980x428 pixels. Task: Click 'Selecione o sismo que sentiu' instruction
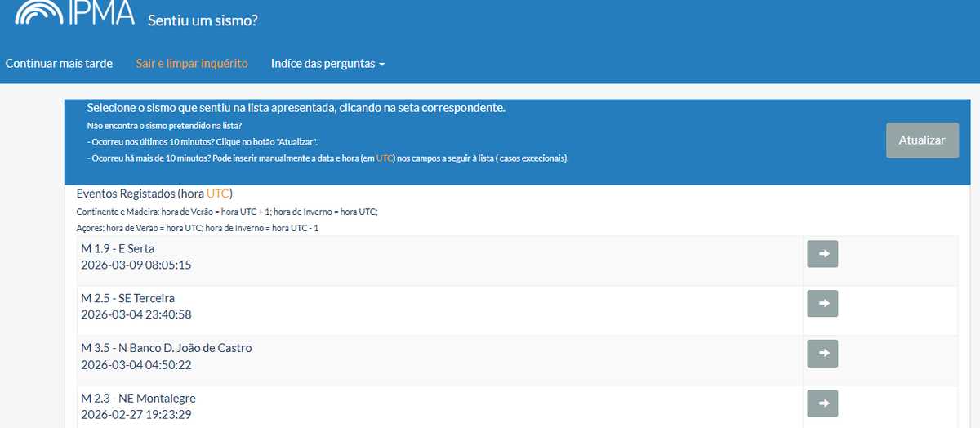tap(296, 108)
